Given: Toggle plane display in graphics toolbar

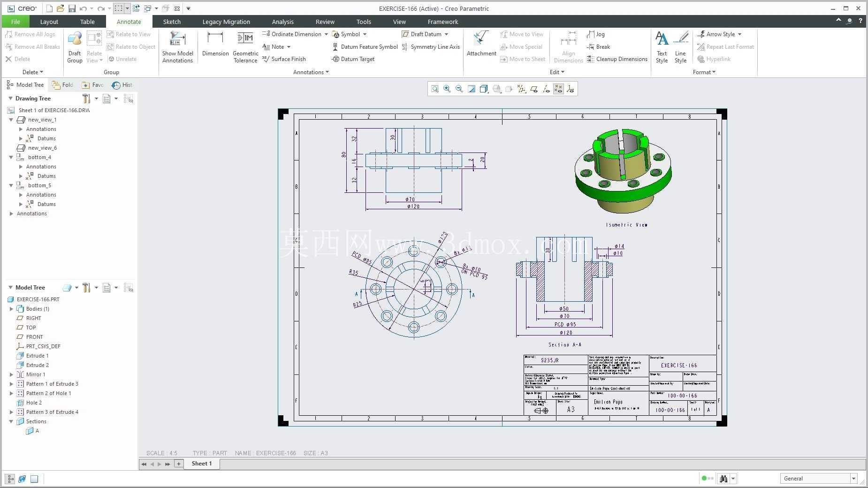Looking at the screenshot, I should coord(534,89).
